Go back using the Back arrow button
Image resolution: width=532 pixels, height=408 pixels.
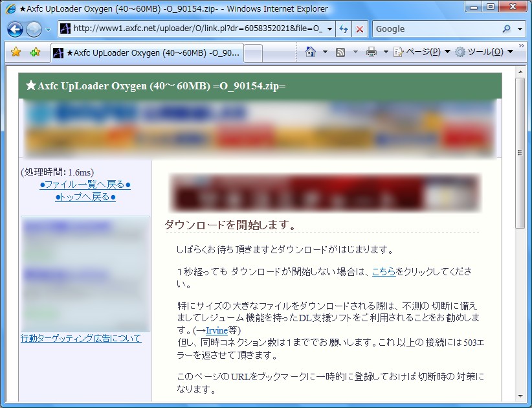[x=16, y=29]
